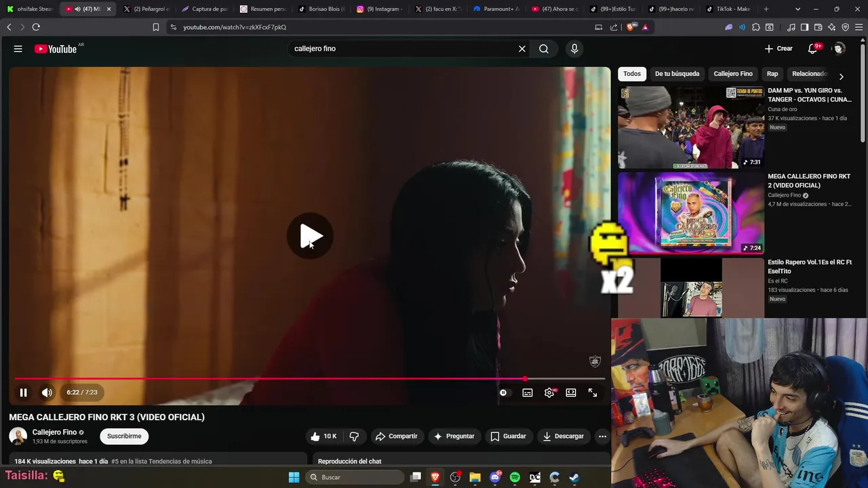
Task: Enter fullscreen in the video player
Action: point(593,392)
